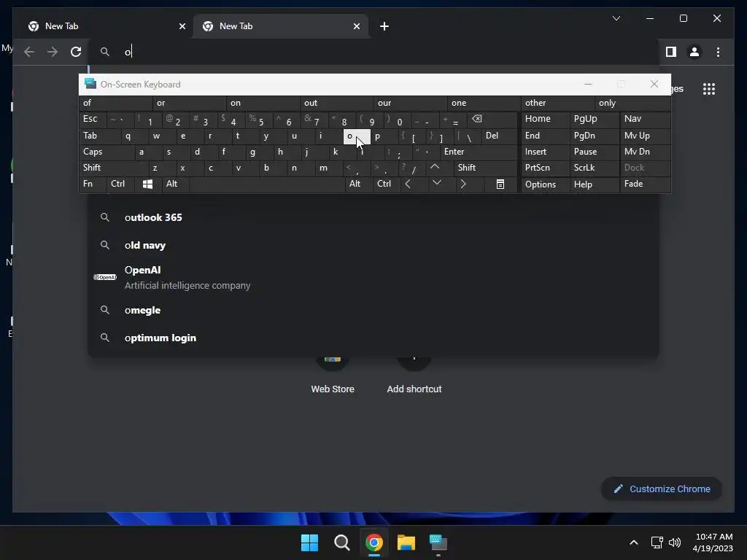Click the Fade key on the keyboard

click(x=645, y=184)
